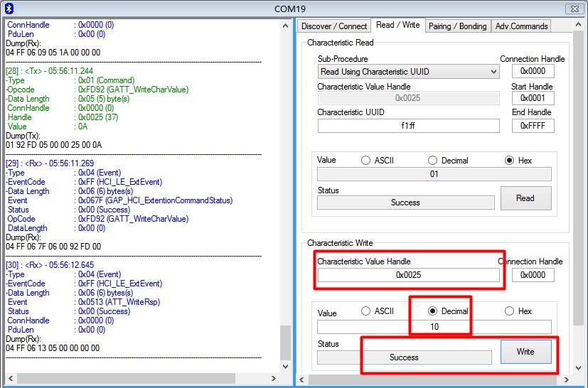This screenshot has height=388, width=588.
Task: Click text 0x067F (GAP_HCI_ExtentionCommandStatus)
Action: 155,200
